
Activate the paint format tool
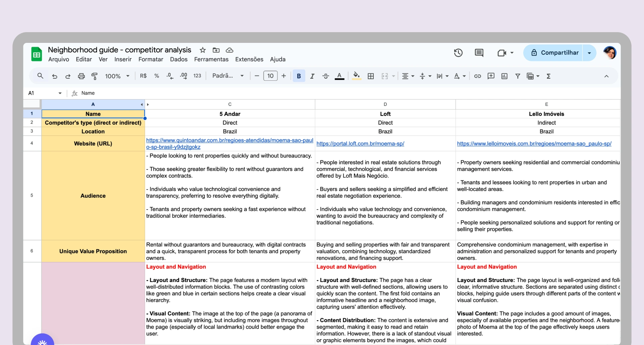point(95,76)
